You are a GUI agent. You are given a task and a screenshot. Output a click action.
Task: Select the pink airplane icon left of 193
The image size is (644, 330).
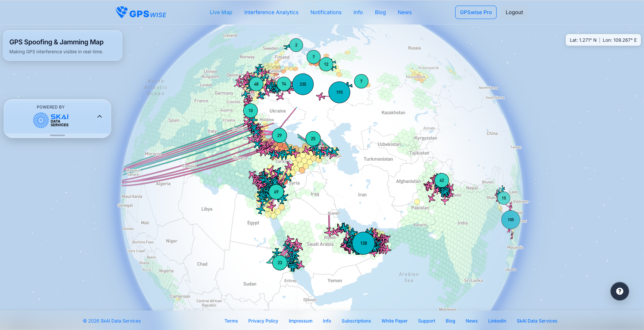[321, 97]
